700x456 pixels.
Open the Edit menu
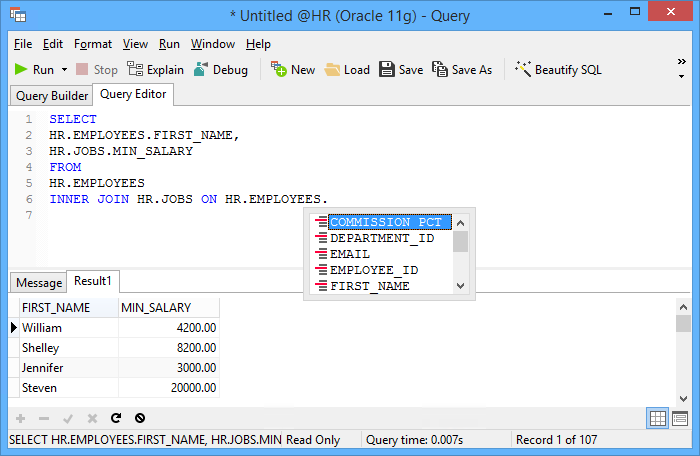pyautogui.click(x=53, y=44)
